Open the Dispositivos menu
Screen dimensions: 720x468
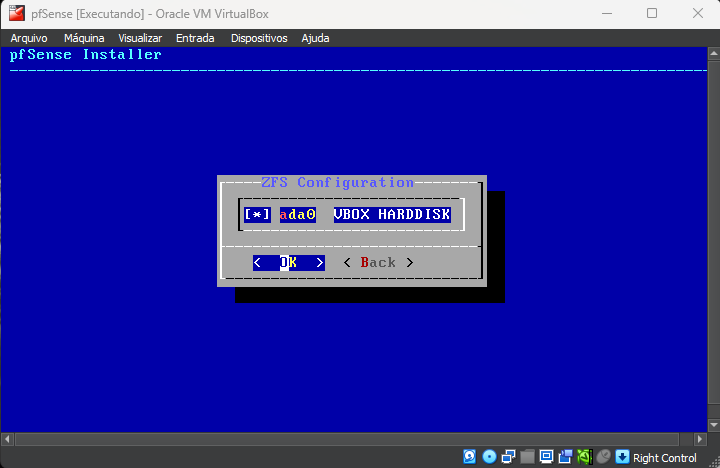(x=259, y=38)
